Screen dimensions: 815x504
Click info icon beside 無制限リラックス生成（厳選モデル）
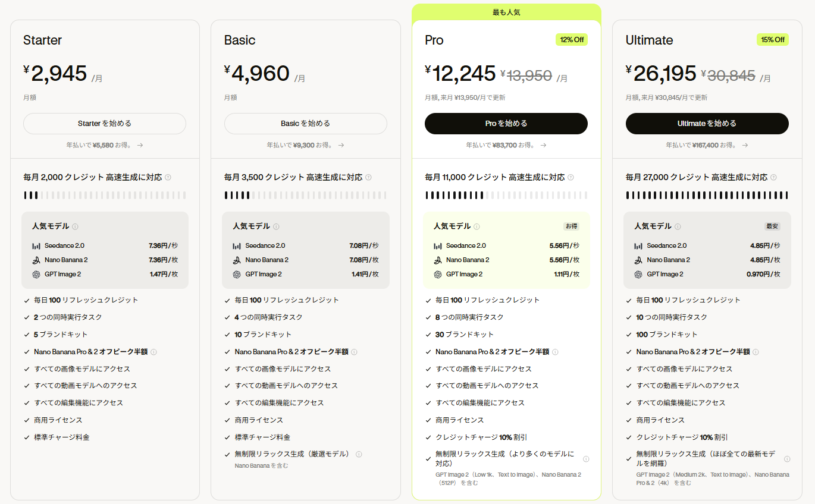point(359,454)
